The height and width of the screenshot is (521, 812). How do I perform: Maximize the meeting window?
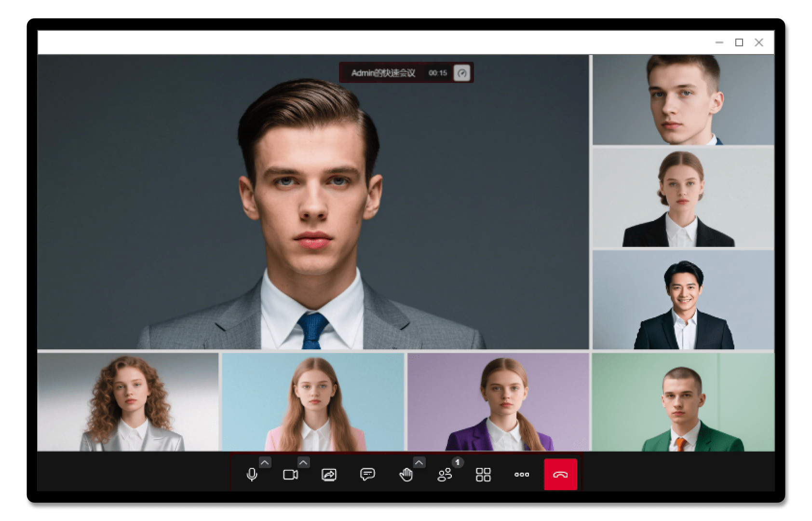pyautogui.click(x=739, y=42)
